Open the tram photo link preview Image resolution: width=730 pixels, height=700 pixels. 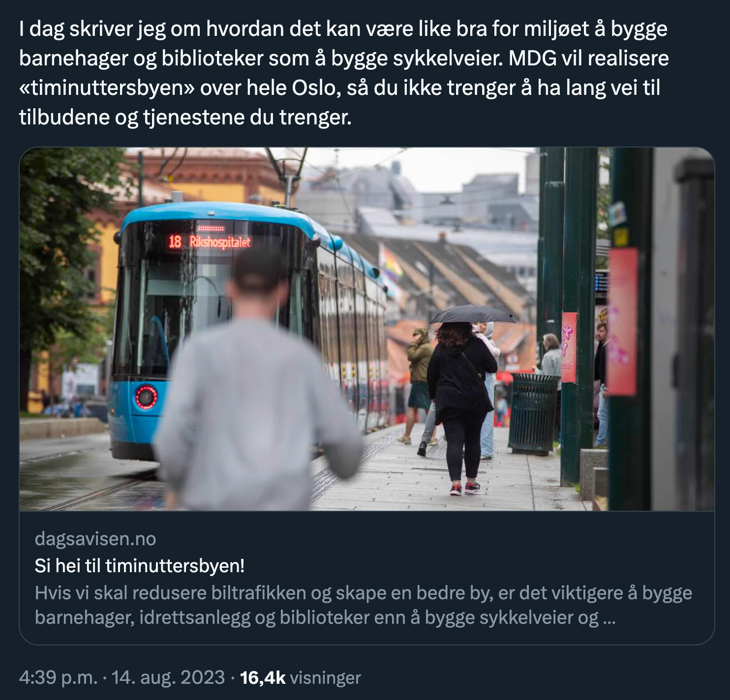tap(366, 329)
